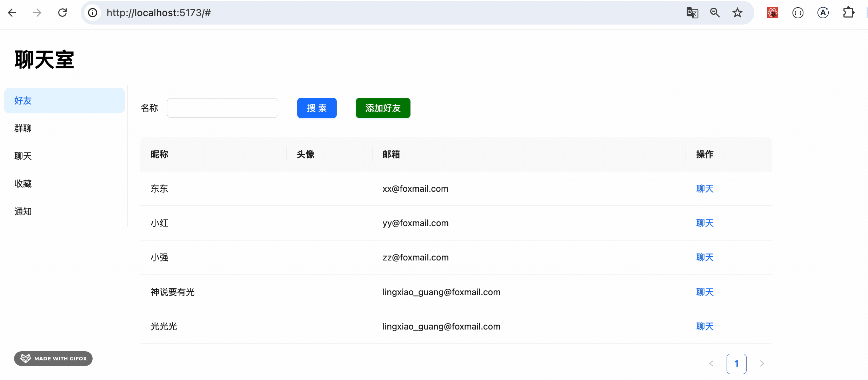Screen dimensions: 868x380
Task: Go to the next table page
Action: [x=762, y=364]
